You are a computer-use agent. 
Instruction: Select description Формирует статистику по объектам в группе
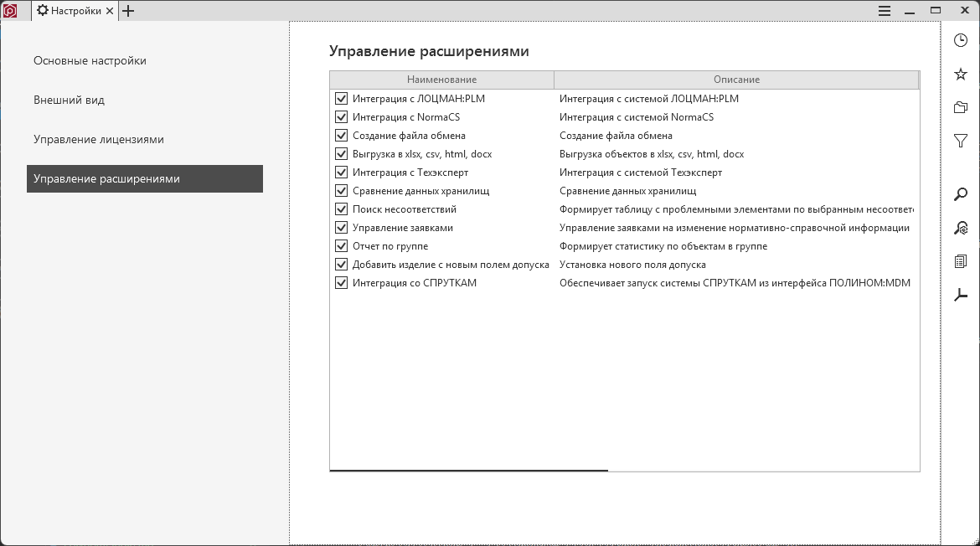pyautogui.click(x=663, y=246)
